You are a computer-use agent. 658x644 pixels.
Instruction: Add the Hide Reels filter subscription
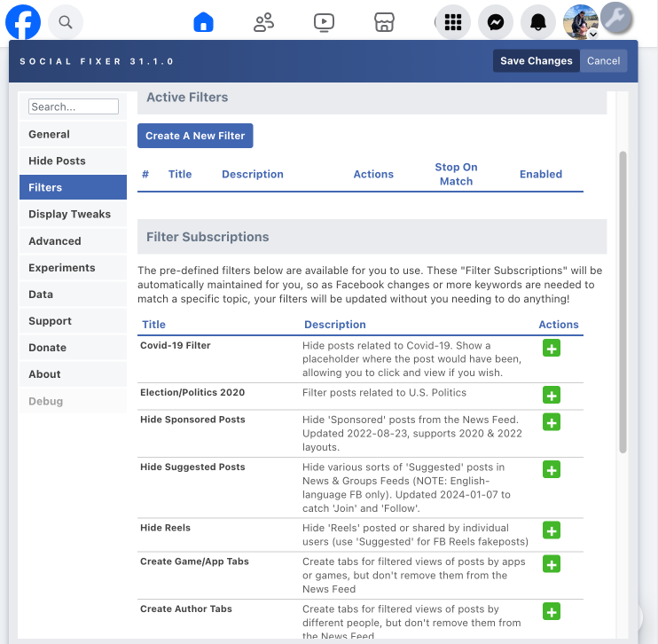click(552, 530)
